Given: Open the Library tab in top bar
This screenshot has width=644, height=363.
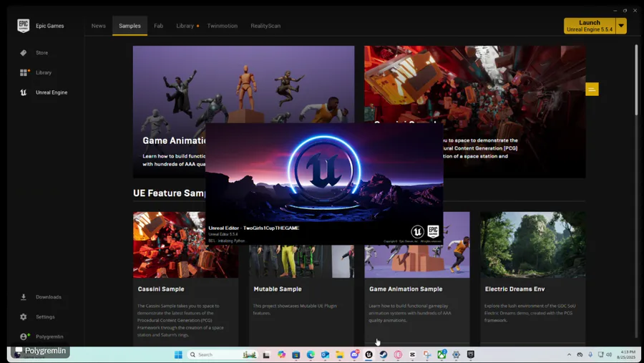Looking at the screenshot, I should 185,26.
